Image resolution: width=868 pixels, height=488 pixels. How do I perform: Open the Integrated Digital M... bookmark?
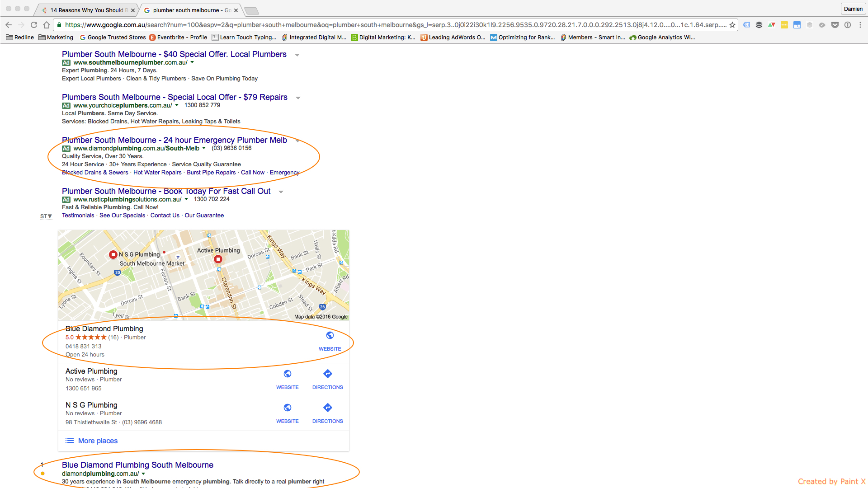(314, 38)
